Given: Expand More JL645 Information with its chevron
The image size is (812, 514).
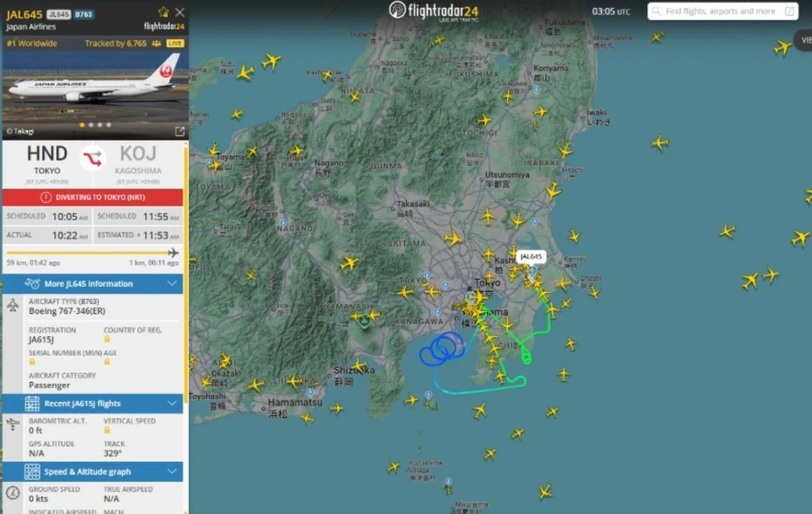Looking at the screenshot, I should click(172, 283).
